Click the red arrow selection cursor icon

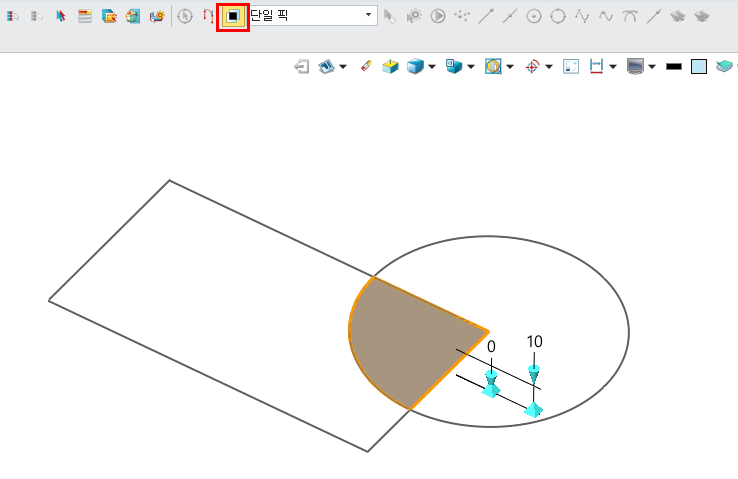(61, 16)
